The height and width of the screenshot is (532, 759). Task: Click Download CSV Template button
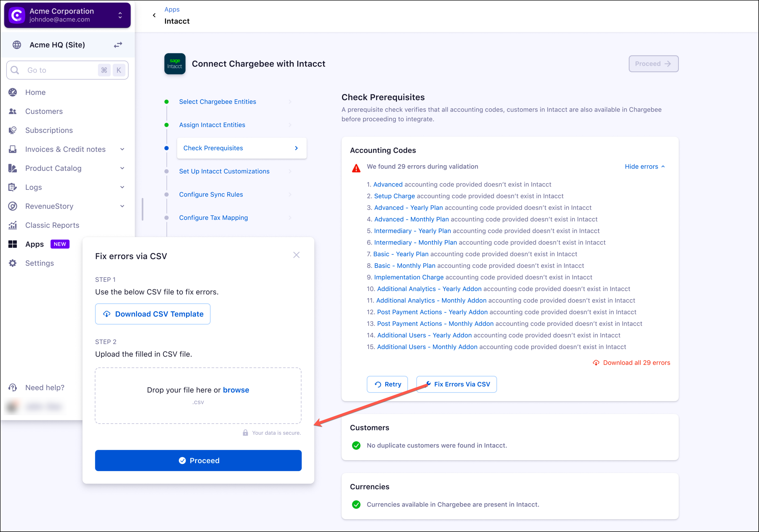(x=153, y=314)
